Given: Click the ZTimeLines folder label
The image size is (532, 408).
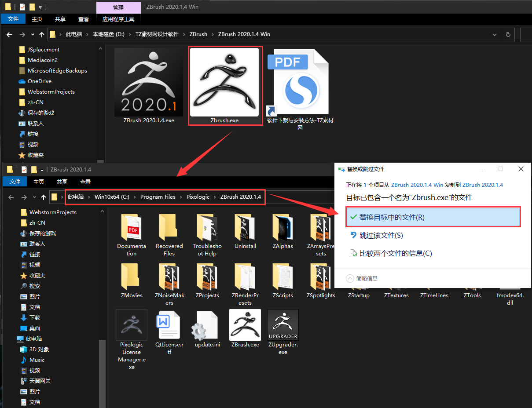Looking at the screenshot, I should click(x=434, y=295).
